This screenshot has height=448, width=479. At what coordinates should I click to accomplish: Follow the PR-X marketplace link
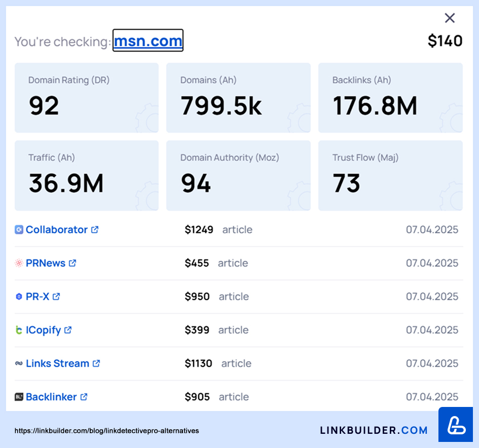pyautogui.click(x=38, y=296)
